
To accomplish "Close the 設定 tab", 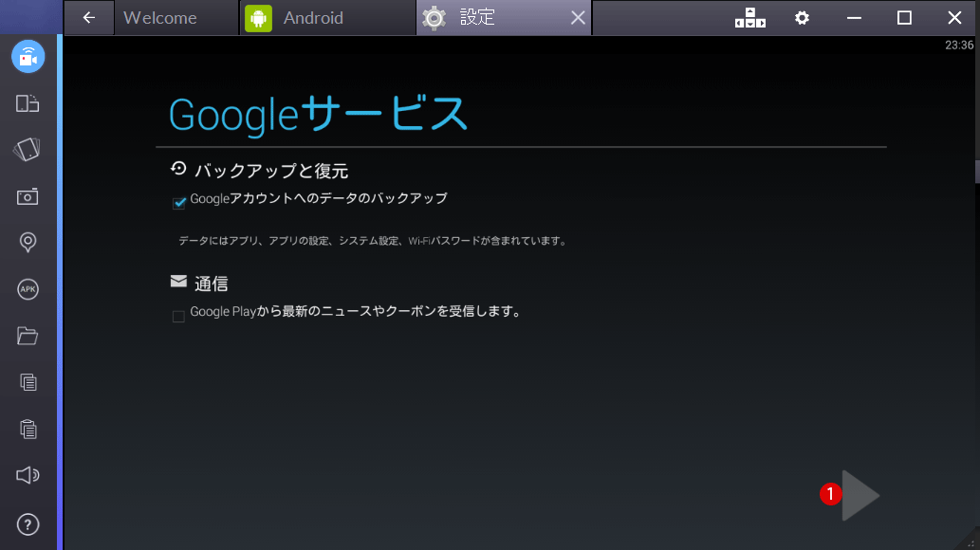I will [x=578, y=17].
